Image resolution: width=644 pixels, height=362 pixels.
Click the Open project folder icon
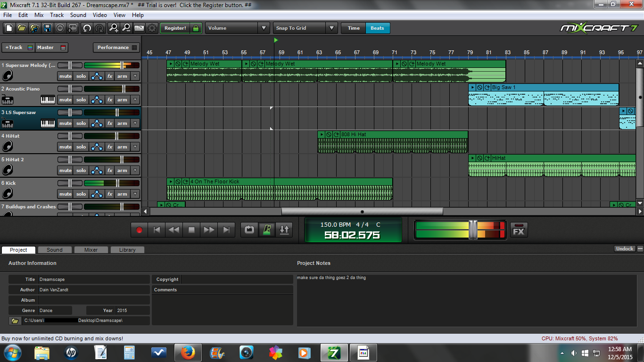[22, 28]
